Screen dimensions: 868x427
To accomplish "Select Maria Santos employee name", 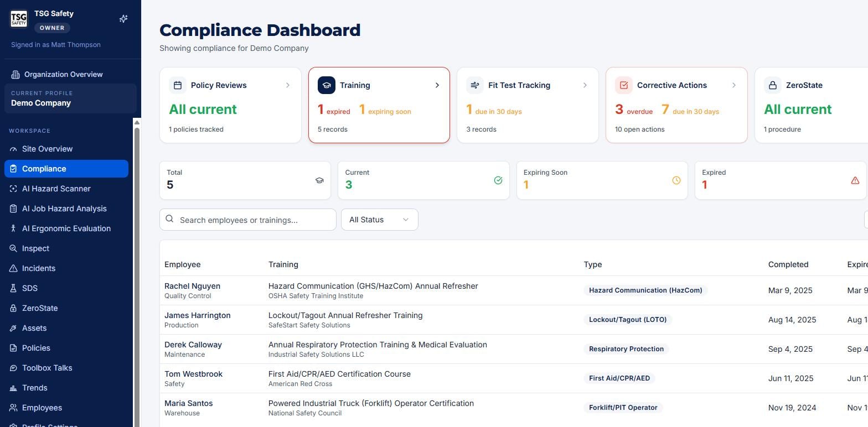I will click(x=188, y=403).
